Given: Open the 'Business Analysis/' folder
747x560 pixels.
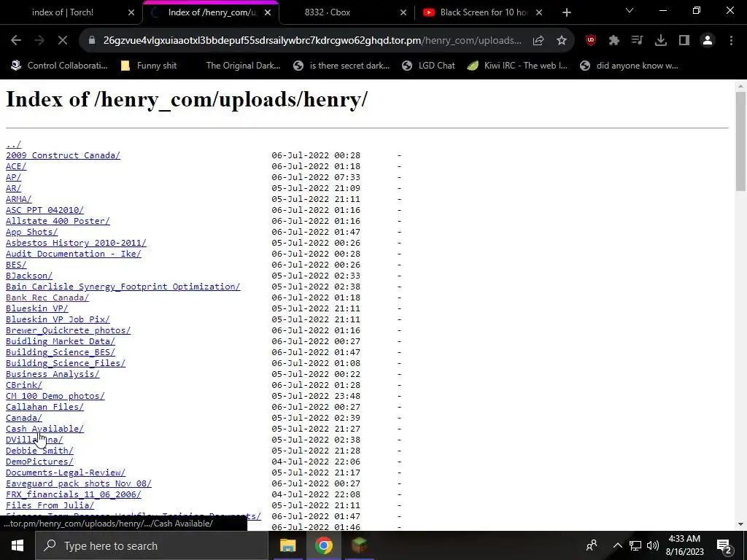Looking at the screenshot, I should (x=53, y=374).
